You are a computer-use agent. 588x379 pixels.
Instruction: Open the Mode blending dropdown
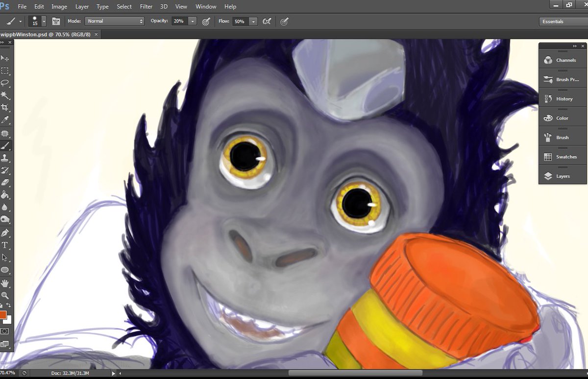click(114, 22)
